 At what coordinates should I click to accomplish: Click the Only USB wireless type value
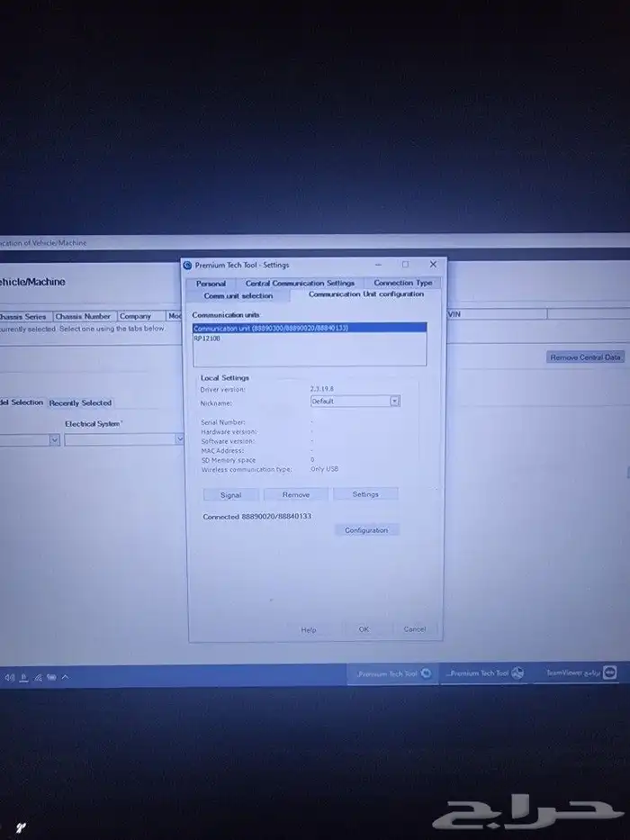(325, 469)
